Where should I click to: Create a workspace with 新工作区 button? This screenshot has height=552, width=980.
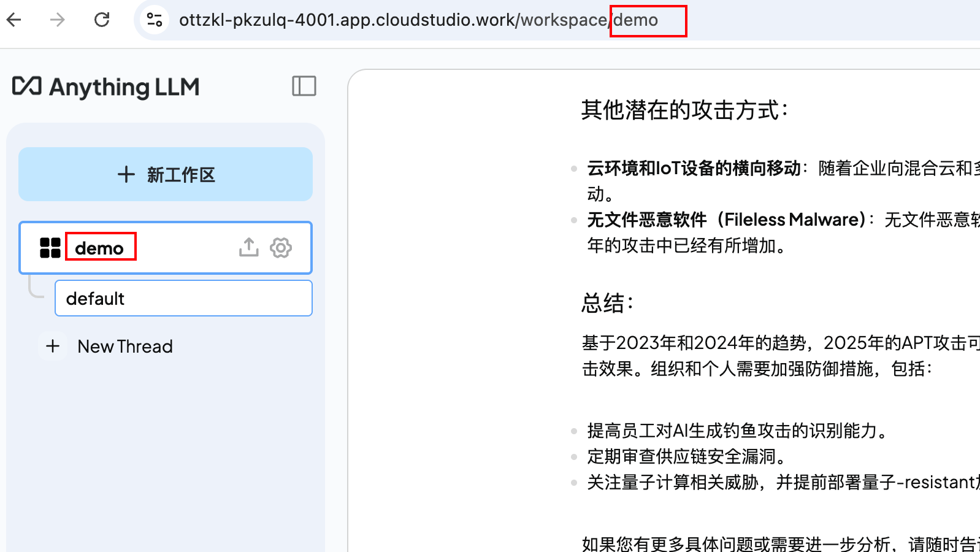[166, 174]
